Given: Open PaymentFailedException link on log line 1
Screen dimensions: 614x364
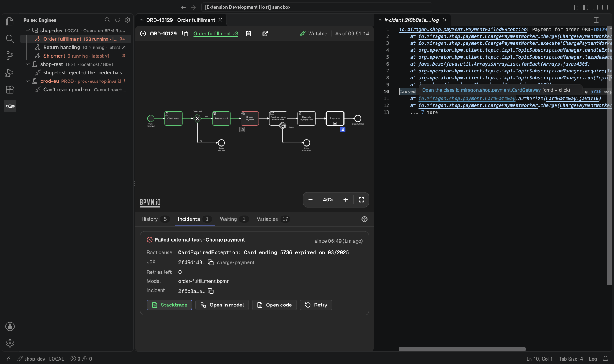Looking at the screenshot, I should pyautogui.click(x=463, y=30).
